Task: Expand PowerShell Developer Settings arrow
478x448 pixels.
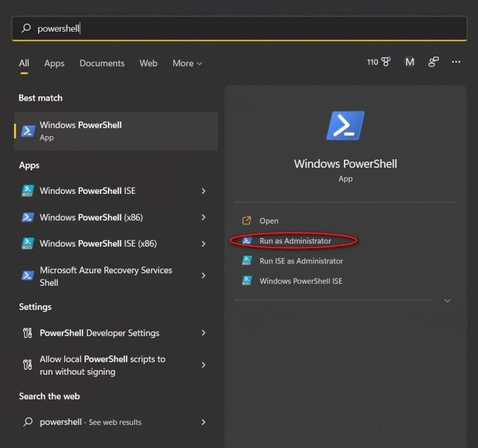Action: coord(204,333)
